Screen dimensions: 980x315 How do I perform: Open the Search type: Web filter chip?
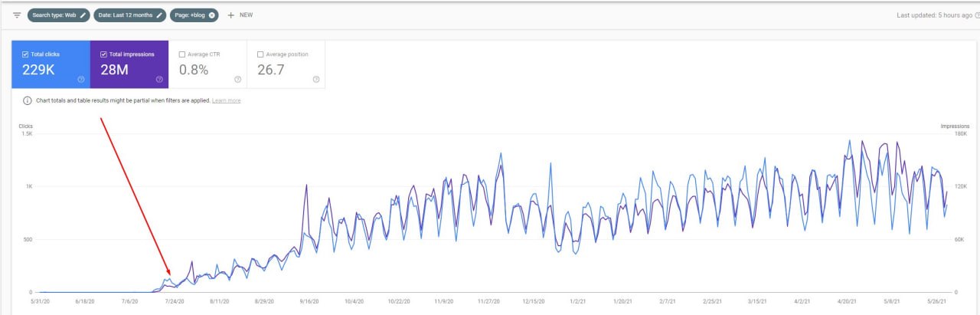click(x=54, y=15)
